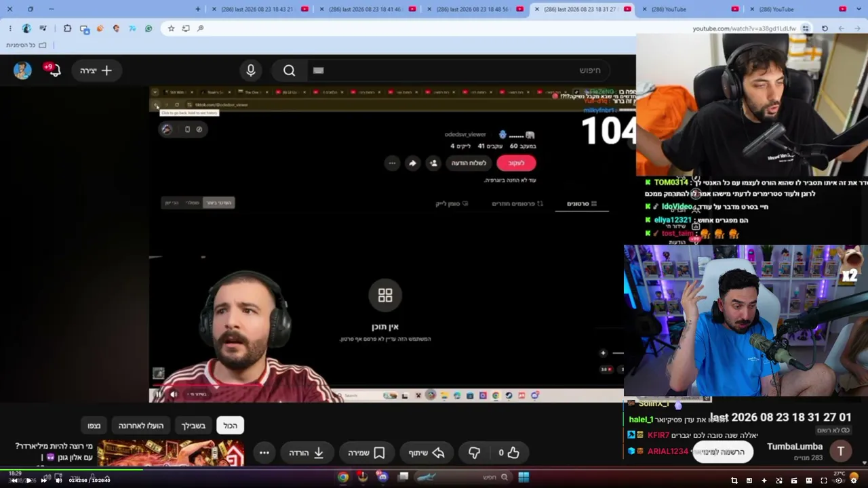Viewport: 868px width, 488px height.
Task: Click the TikTok profile share arrow icon
Action: pyautogui.click(x=412, y=163)
